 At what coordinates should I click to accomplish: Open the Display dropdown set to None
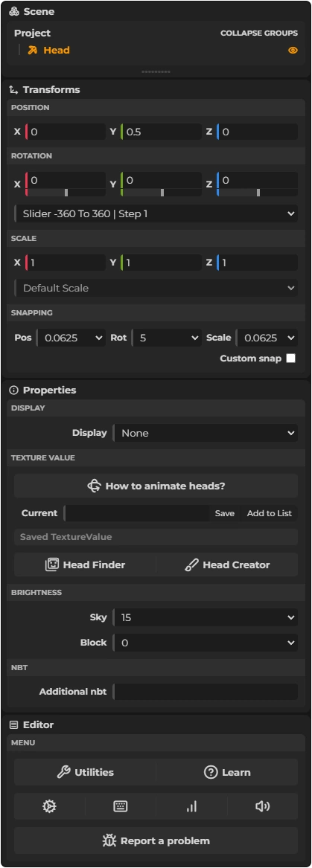[205, 433]
